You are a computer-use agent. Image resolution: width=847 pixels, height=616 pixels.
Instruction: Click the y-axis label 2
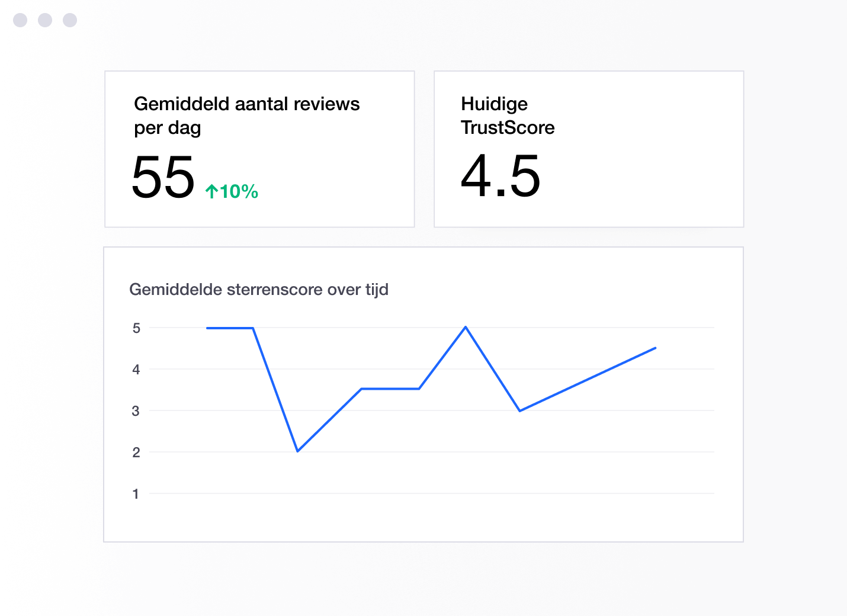click(136, 453)
